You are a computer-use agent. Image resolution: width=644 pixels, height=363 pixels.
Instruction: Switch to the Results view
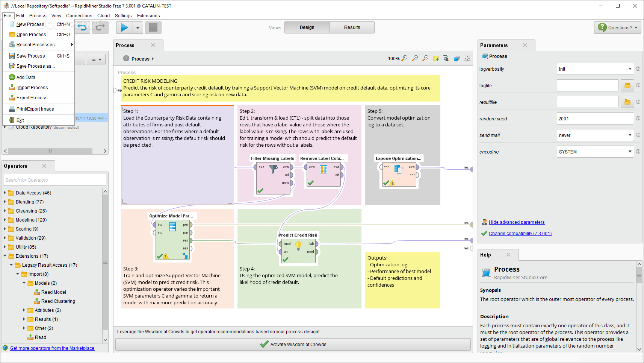tap(352, 27)
